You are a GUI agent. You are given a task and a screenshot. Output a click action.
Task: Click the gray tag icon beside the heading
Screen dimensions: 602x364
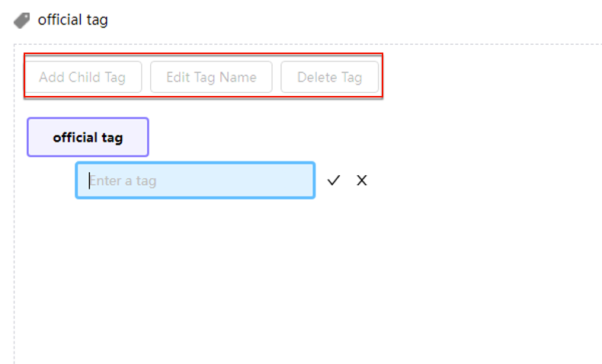(x=21, y=21)
